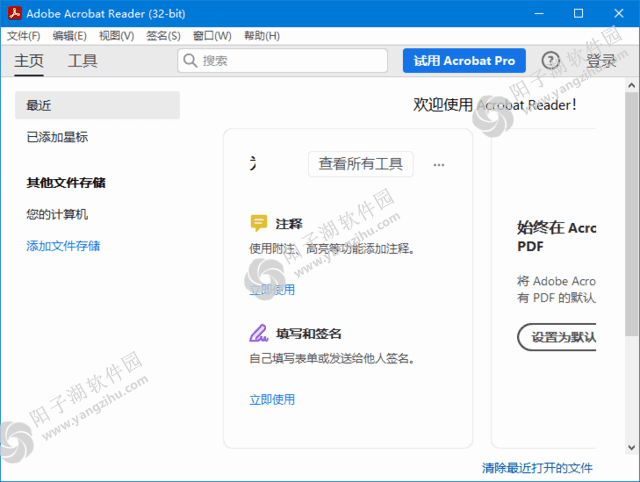
Task: Minimize the Acrobat Reader window
Action: (539, 13)
